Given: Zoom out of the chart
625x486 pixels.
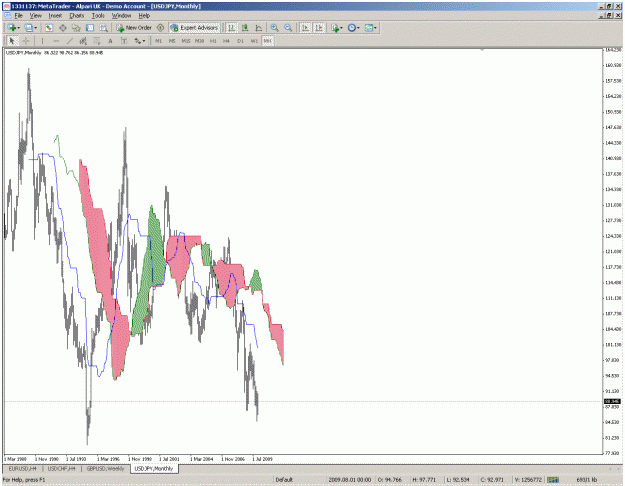Looking at the screenshot, I should click(x=288, y=28).
